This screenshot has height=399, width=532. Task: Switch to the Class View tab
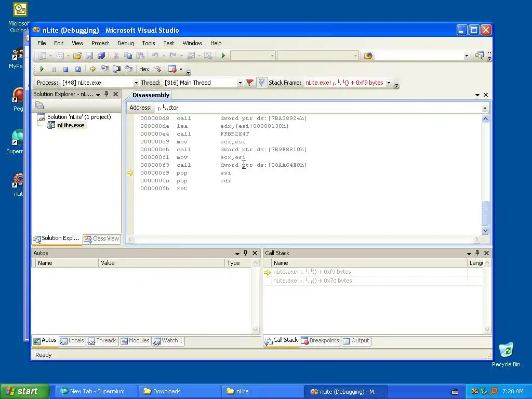pos(101,239)
